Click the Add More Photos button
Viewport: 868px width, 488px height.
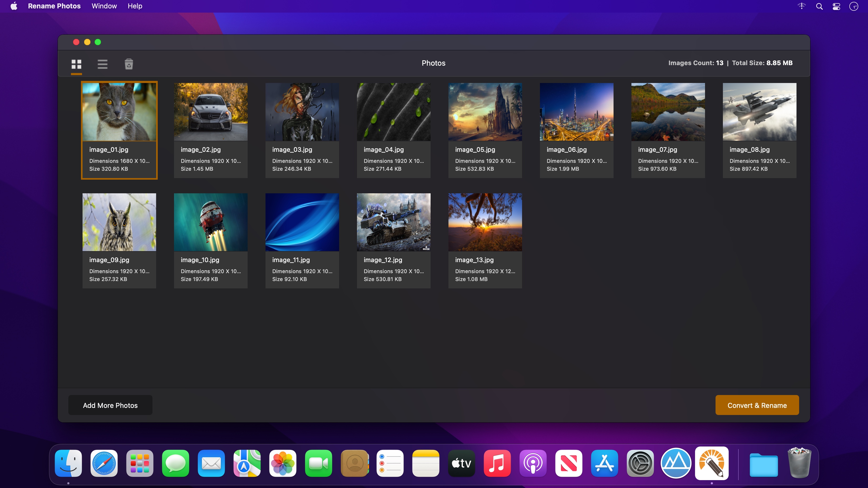click(110, 405)
